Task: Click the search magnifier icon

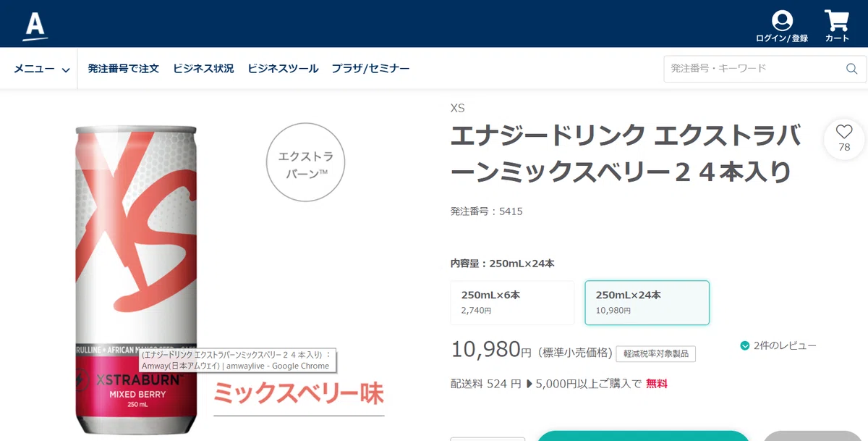Action: [x=851, y=69]
